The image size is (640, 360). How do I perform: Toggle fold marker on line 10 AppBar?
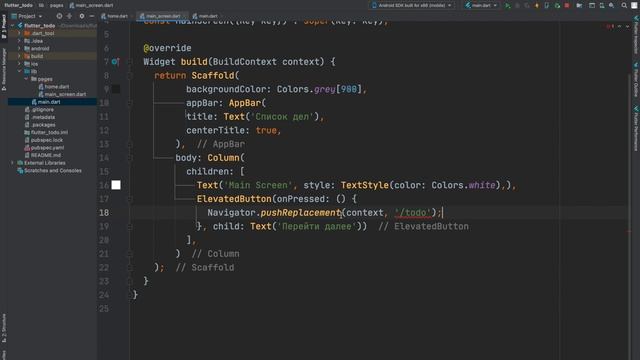pos(130,103)
